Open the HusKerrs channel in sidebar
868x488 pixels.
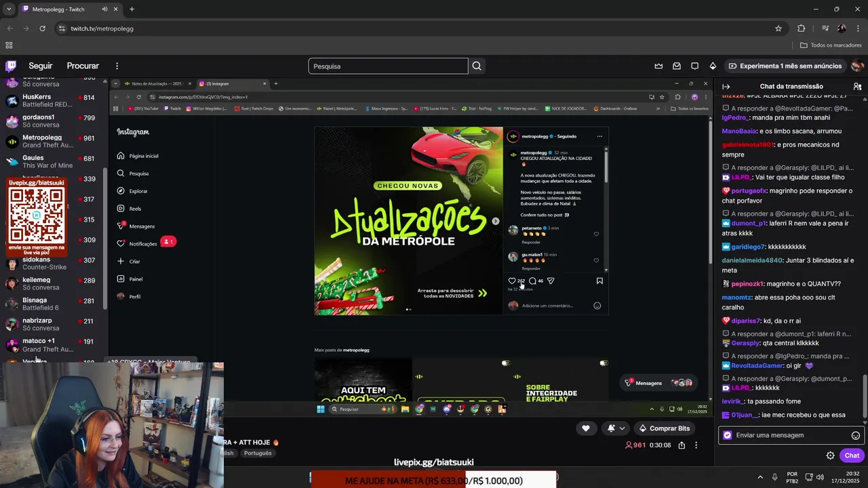(53, 101)
